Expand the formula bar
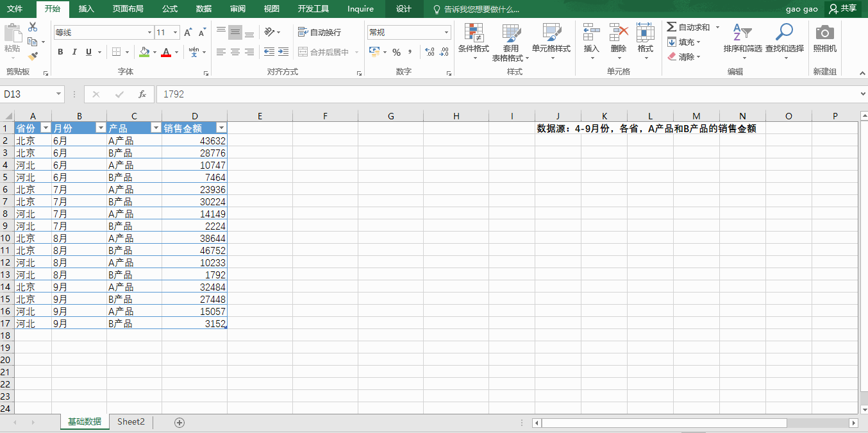The height and width of the screenshot is (433, 868). coord(862,94)
